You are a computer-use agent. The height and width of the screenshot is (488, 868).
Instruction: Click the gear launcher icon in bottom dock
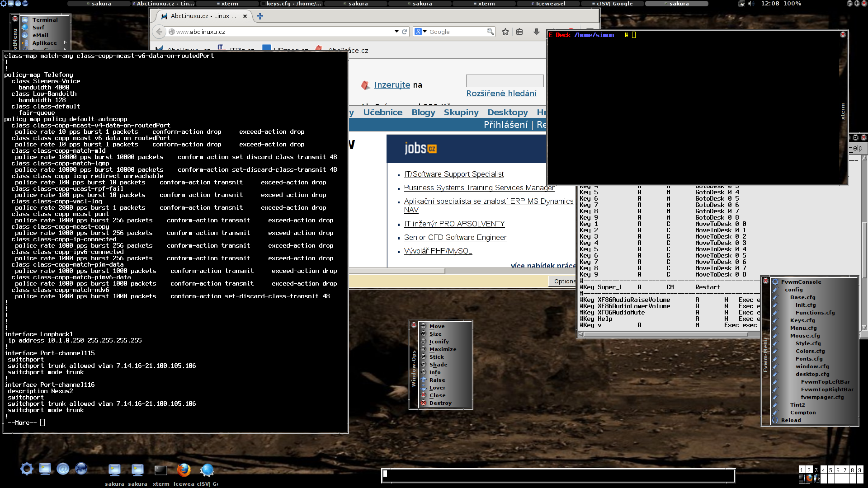pos(27,469)
